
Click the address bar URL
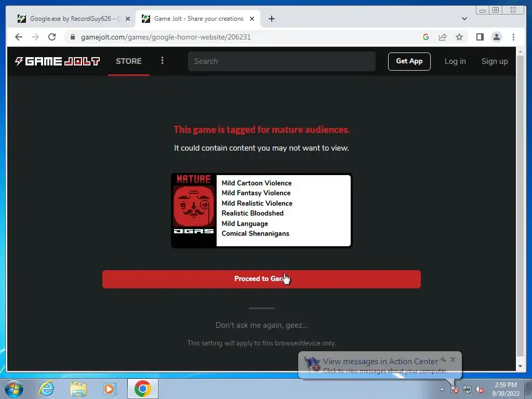[x=166, y=37]
